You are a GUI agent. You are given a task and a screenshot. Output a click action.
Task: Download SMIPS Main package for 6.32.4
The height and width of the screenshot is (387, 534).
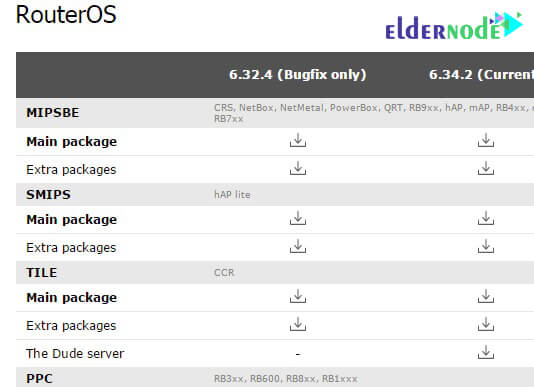[298, 218]
